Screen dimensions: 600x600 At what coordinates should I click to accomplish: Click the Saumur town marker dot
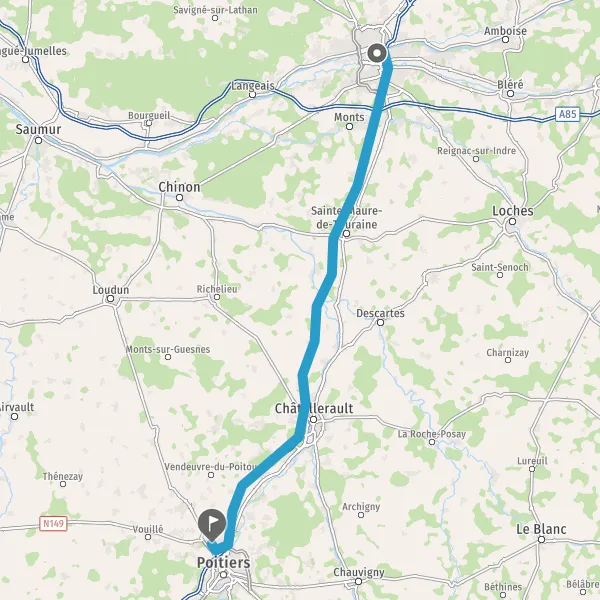(x=38, y=140)
